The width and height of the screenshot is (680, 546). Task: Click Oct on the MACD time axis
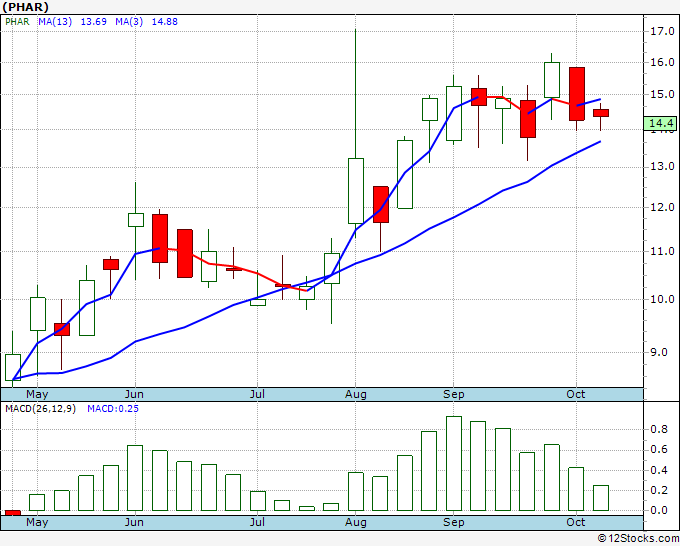[576, 522]
